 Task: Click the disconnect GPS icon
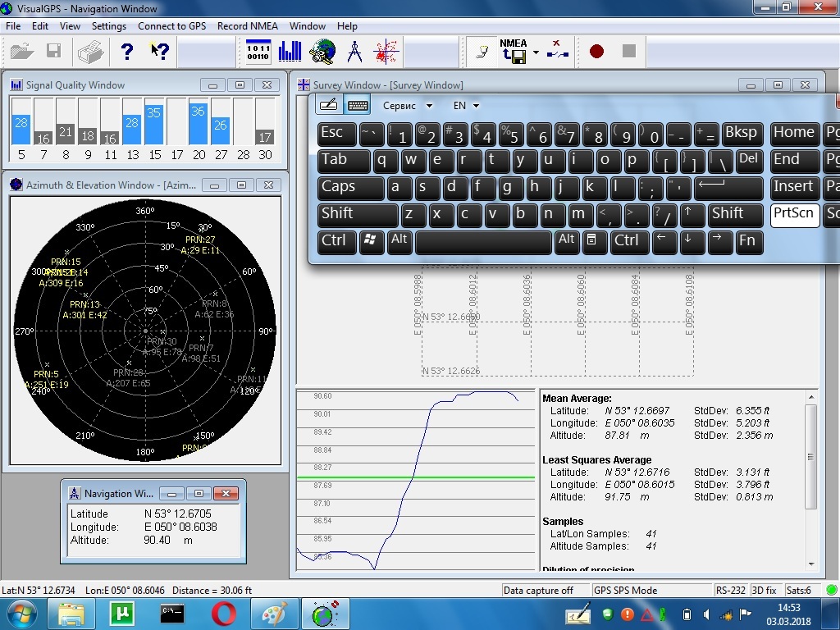pos(558,51)
